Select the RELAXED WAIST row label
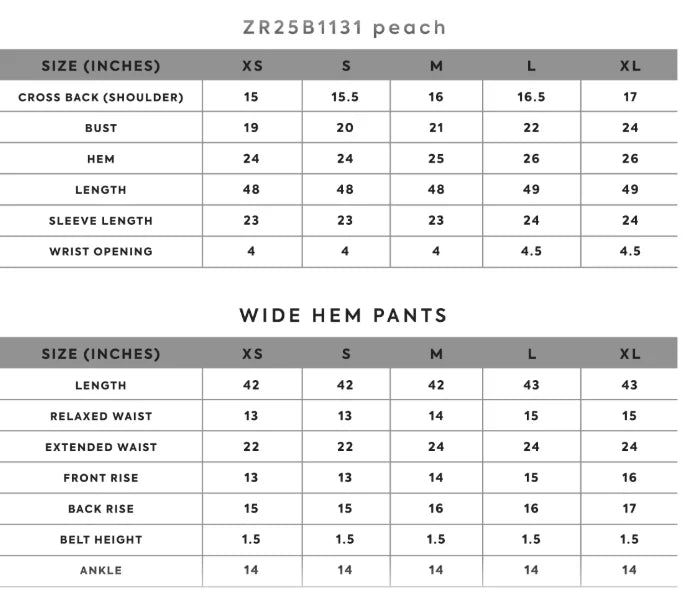Image resolution: width=682 pixels, height=607 pixels. 101,416
